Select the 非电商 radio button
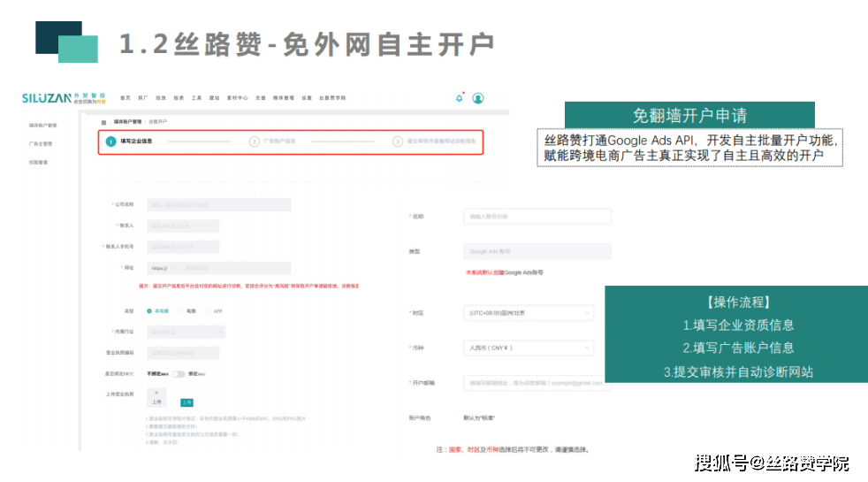 [x=149, y=311]
